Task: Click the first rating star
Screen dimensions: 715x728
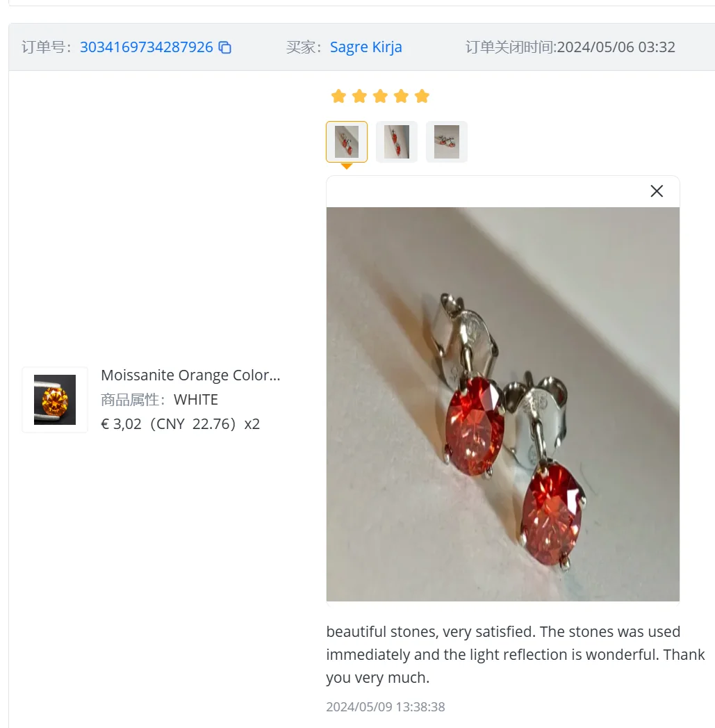Action: 338,96
